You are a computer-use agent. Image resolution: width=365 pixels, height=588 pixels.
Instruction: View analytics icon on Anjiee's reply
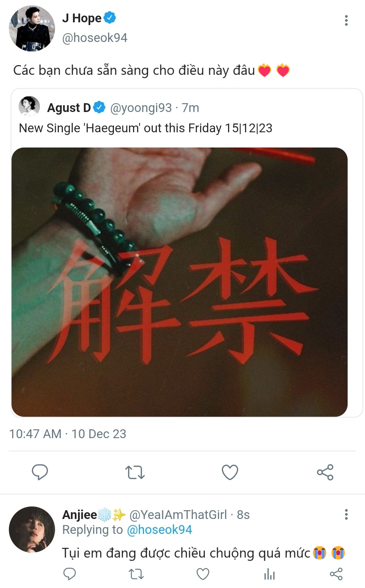pos(269,574)
